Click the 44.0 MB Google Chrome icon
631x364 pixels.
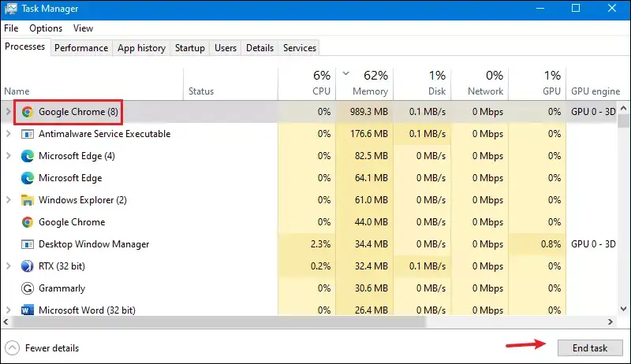pos(28,222)
